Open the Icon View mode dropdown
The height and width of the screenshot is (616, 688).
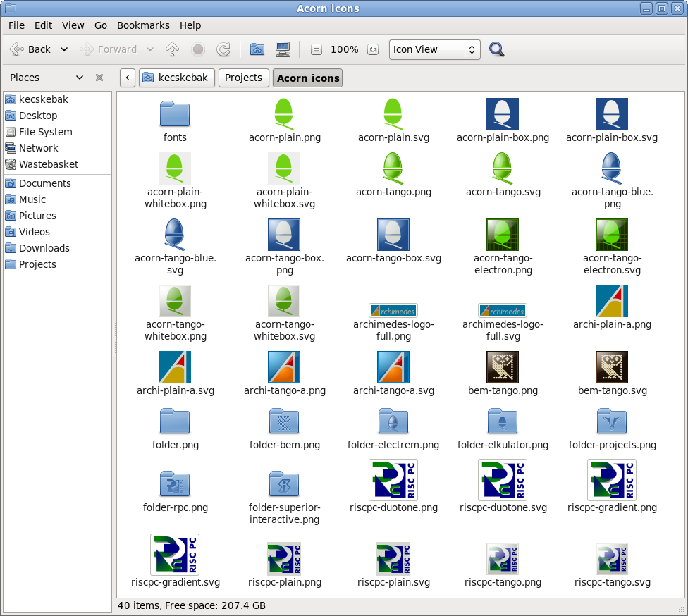(x=434, y=49)
